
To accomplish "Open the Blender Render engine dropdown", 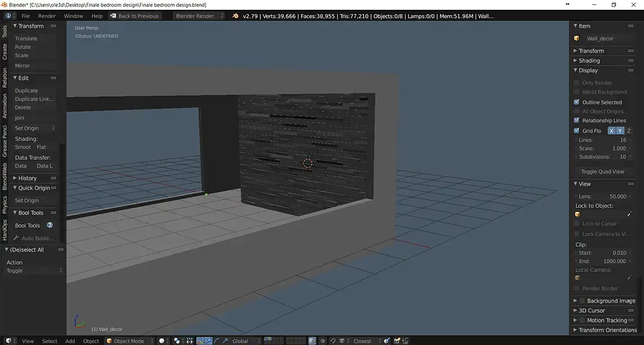I will click(x=199, y=16).
